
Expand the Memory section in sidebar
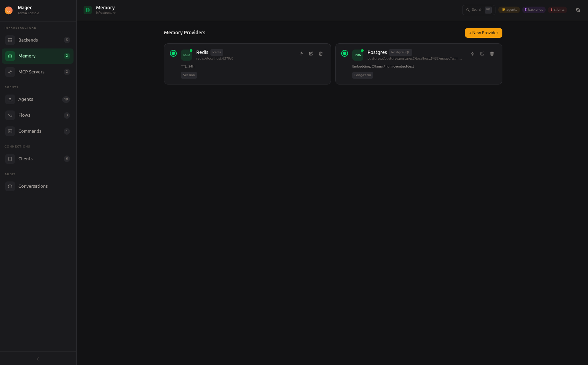pyautogui.click(x=27, y=56)
